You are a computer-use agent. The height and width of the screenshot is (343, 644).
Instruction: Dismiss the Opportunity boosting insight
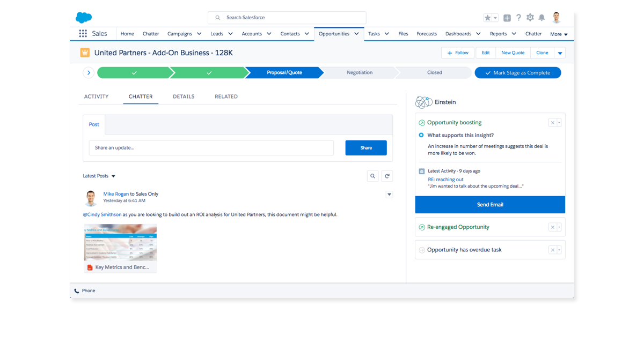(x=552, y=123)
